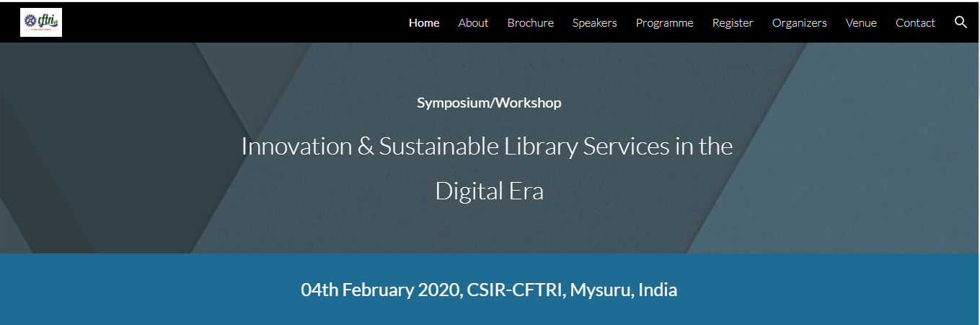Go to the Home menu item
Screen dimensions: 980x325
point(424,23)
